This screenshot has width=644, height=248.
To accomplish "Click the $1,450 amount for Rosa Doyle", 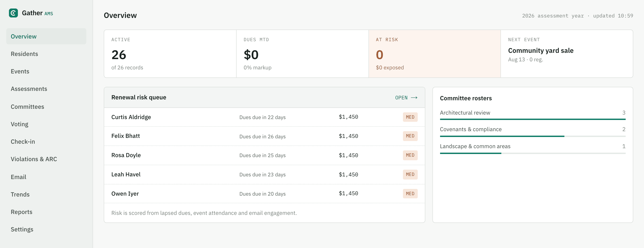I will point(349,155).
